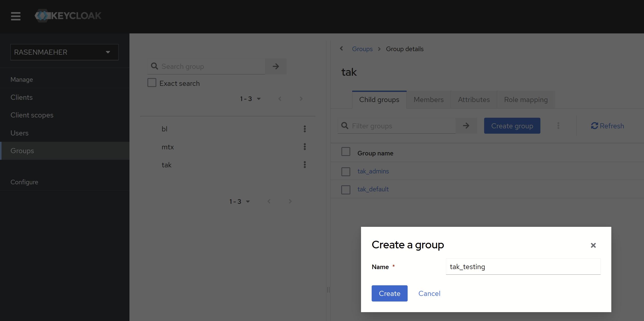Open the RASENMAEHER realm dropdown
Image resolution: width=644 pixels, height=321 pixels.
(64, 52)
